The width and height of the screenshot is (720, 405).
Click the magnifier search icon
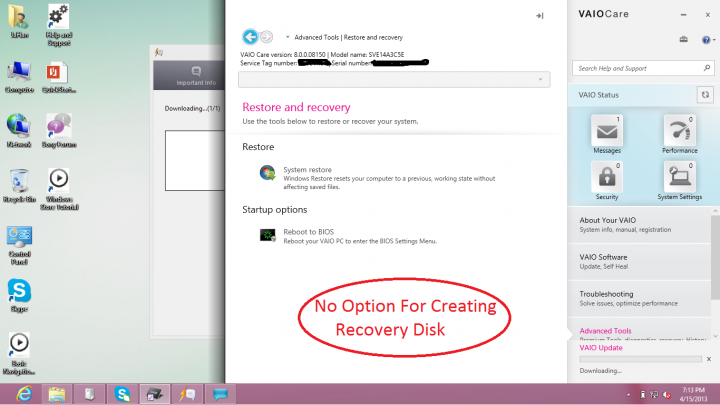tap(707, 68)
